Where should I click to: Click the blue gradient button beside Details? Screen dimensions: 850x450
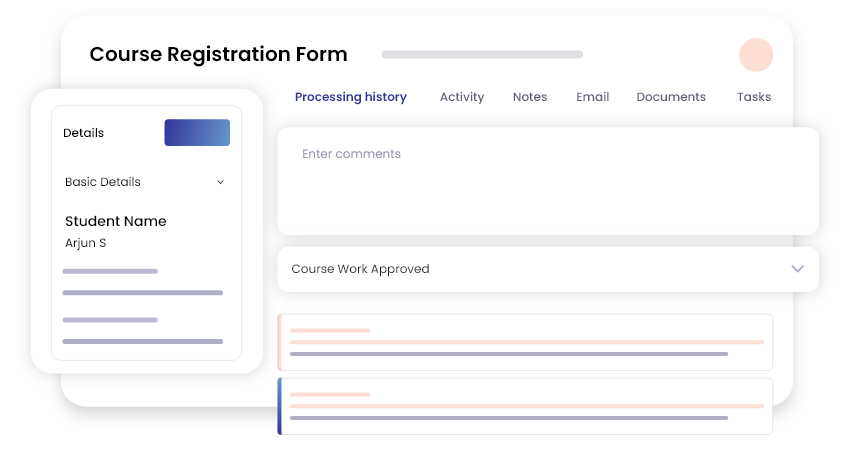click(197, 132)
